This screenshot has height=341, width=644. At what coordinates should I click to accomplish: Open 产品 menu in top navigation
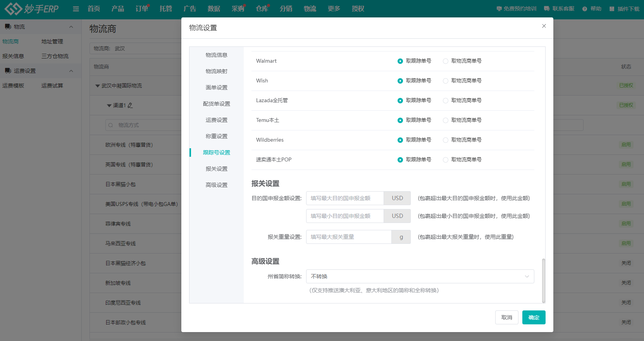pyautogui.click(x=118, y=9)
